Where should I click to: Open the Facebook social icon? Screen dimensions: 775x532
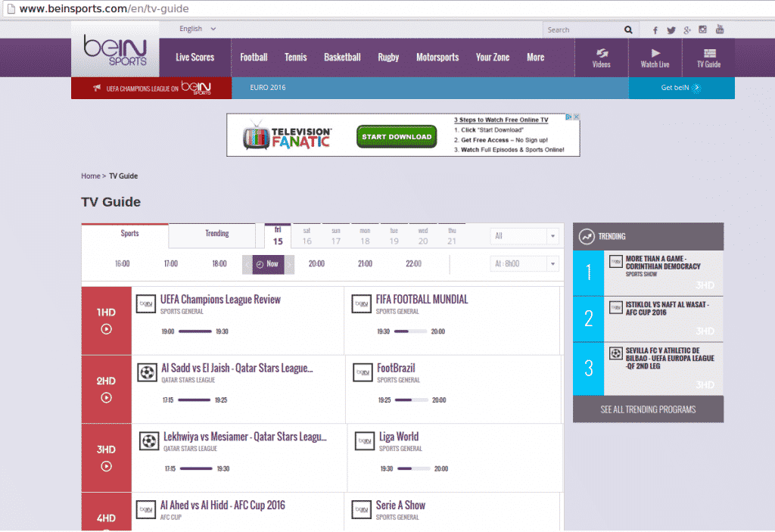click(x=655, y=30)
